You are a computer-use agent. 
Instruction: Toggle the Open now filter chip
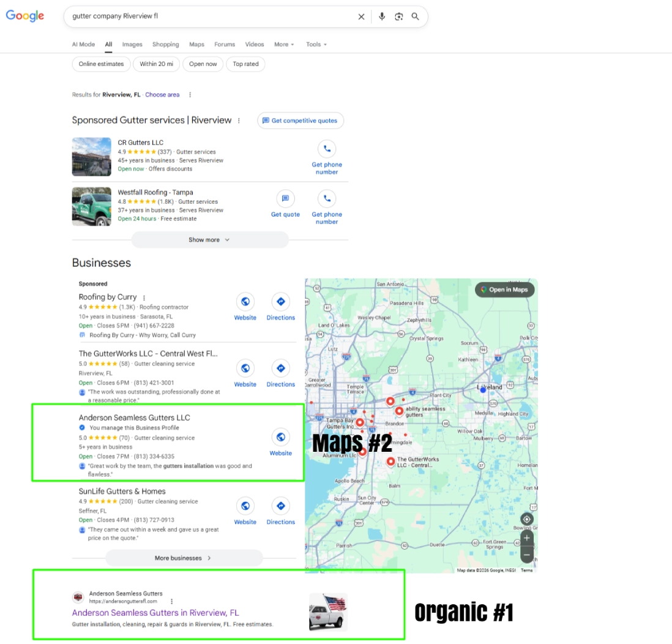pos(203,64)
